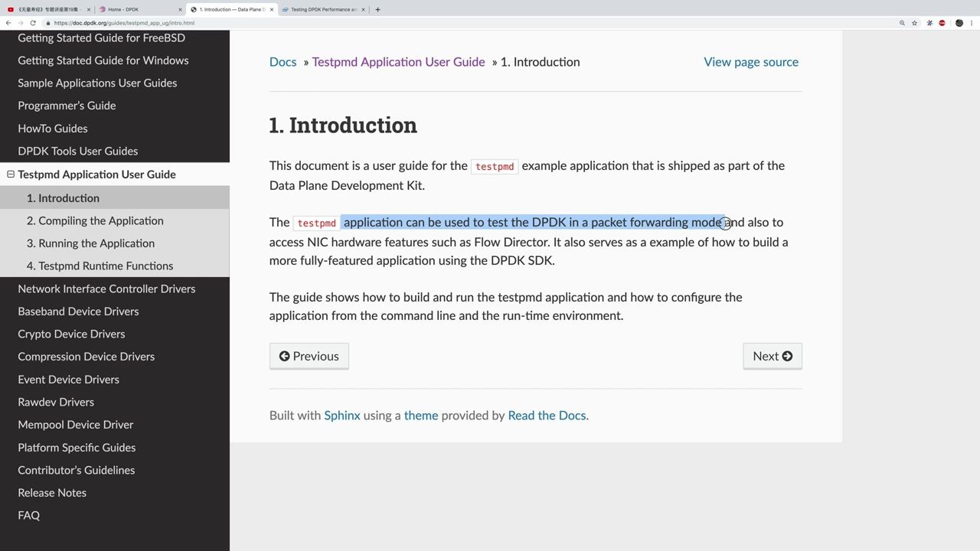The image size is (980, 551).
Task: Click the "1. Introduction" page heading
Action: point(343,125)
